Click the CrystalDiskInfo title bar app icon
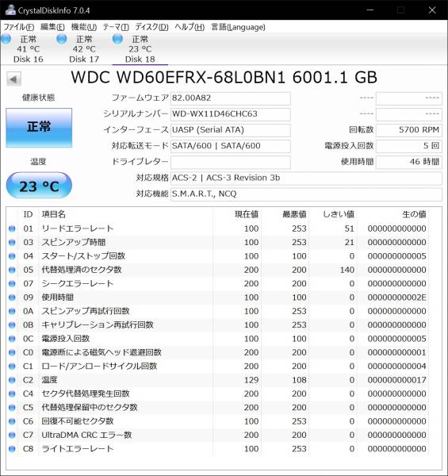 pos(10,10)
